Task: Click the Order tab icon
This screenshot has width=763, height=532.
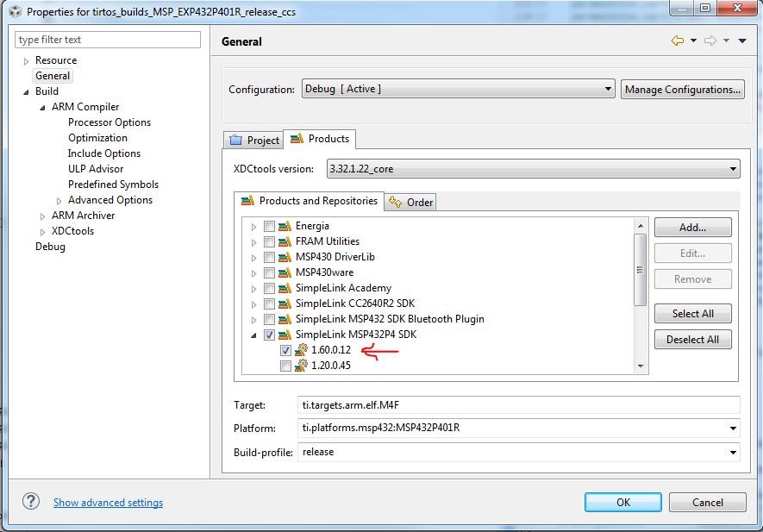Action: (395, 202)
